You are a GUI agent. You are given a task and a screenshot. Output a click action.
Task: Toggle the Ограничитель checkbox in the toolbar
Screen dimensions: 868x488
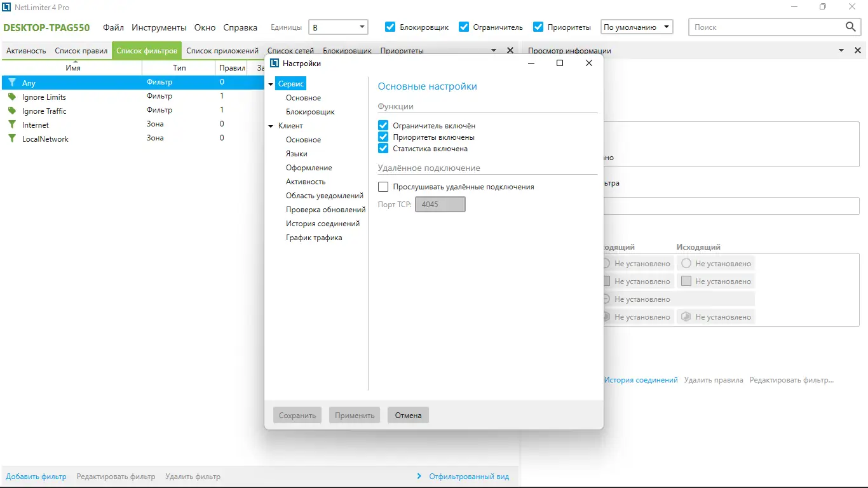(464, 27)
